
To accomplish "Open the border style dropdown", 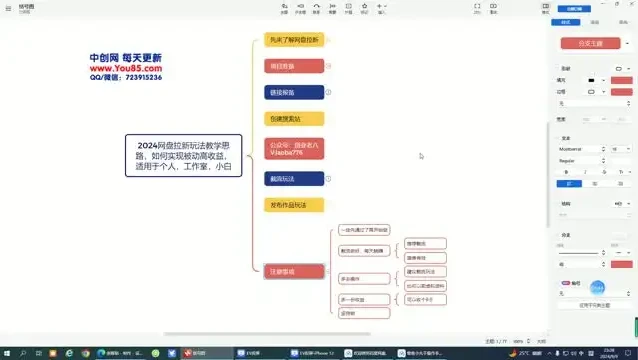I will click(596, 92).
